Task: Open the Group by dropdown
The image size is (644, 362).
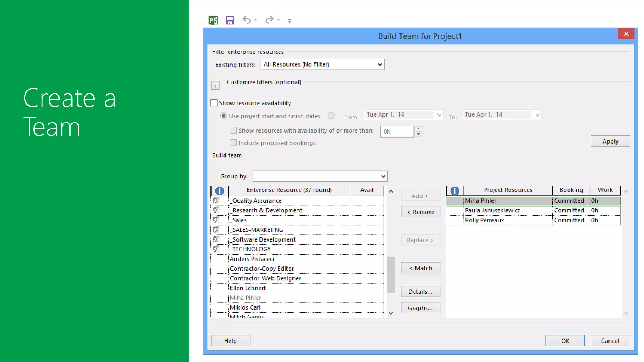Action: (x=383, y=176)
